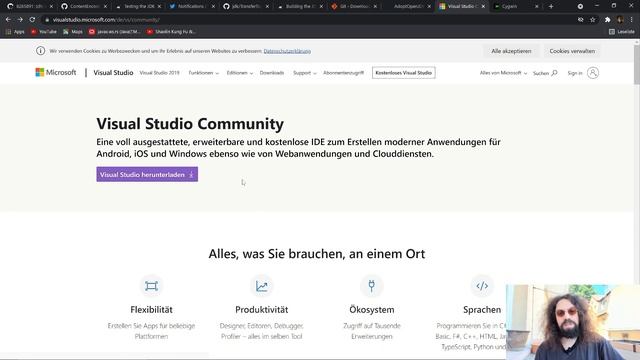Click the Sign in link
Viewport: 640px width, 360px height.
(575, 73)
